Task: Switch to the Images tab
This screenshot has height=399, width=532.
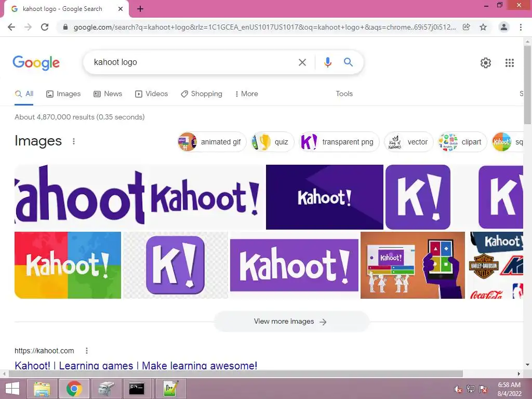Action: tap(63, 94)
